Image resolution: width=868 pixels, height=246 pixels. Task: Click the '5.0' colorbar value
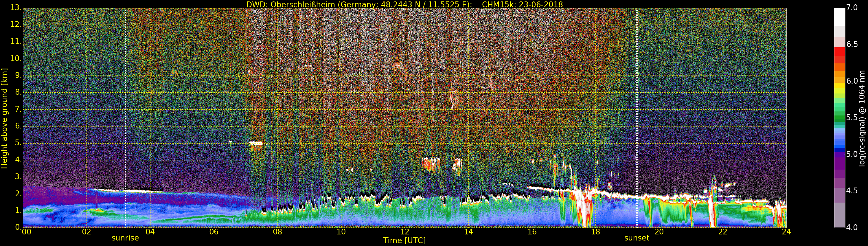tap(852, 154)
